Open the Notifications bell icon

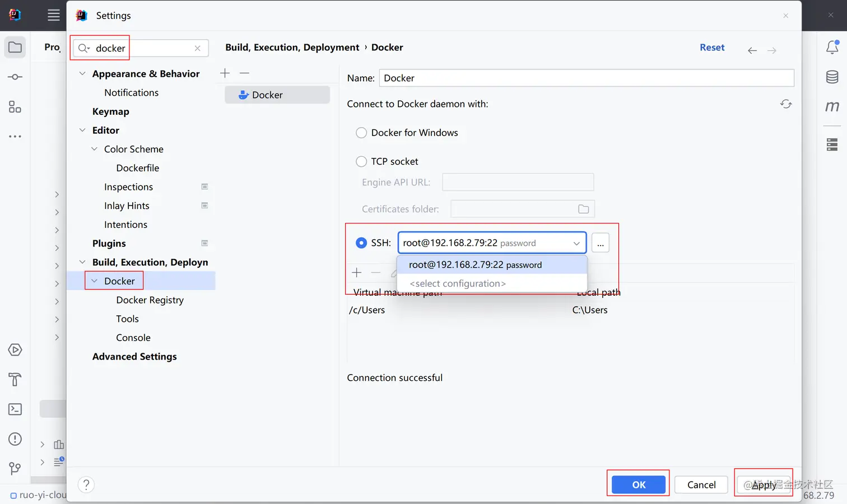[x=832, y=47]
